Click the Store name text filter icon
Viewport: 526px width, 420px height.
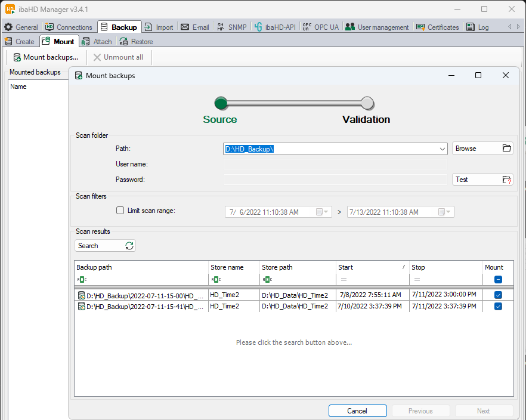coord(215,279)
